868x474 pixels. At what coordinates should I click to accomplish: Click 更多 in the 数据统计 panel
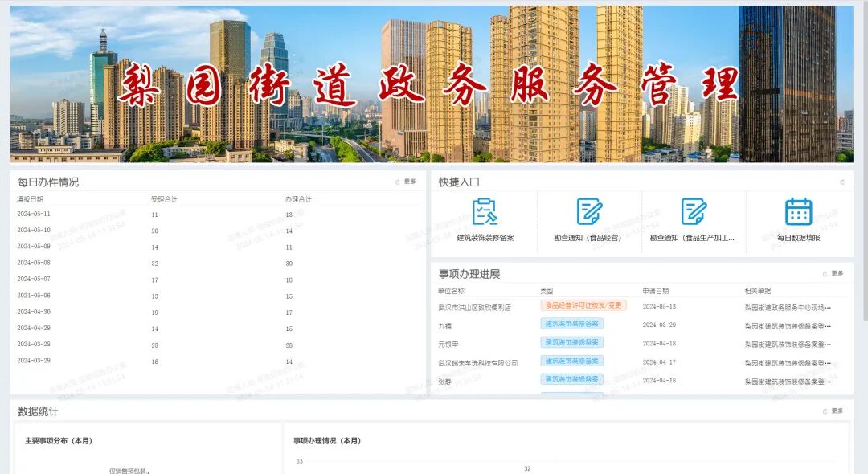point(837,411)
